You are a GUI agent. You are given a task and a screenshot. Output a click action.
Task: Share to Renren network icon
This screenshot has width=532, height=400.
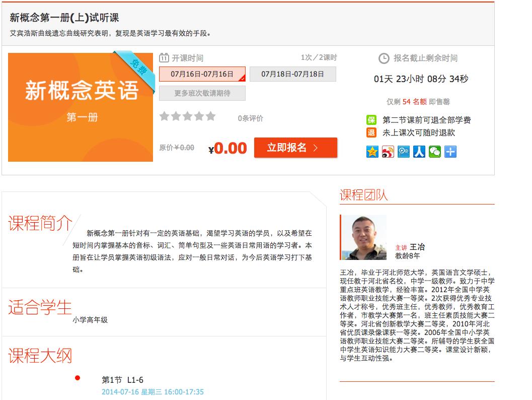pos(419,152)
